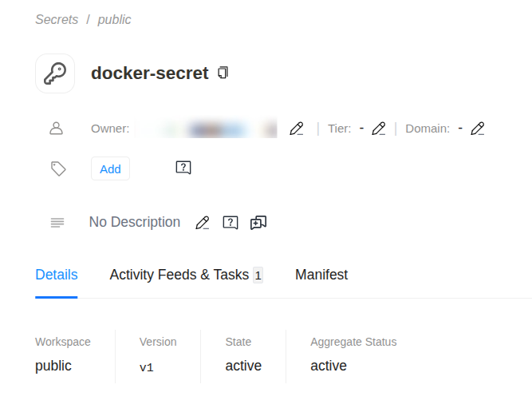Edit the Domain value
The image size is (532, 412).
click(x=478, y=129)
